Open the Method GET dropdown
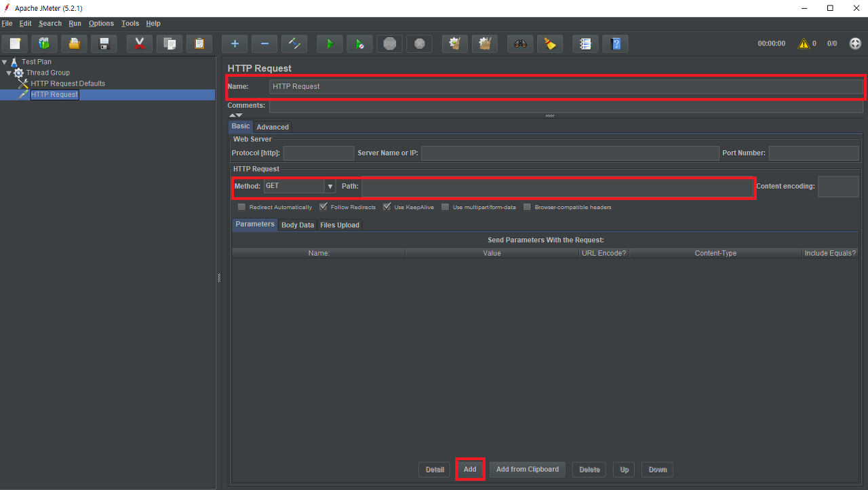Viewport: 868px width, 490px height. [x=299, y=186]
